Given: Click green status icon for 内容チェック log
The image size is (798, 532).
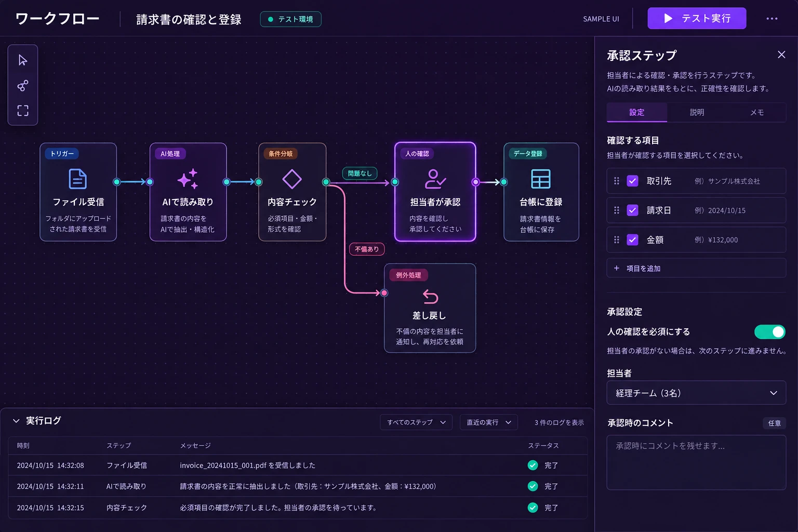Looking at the screenshot, I should tap(533, 508).
